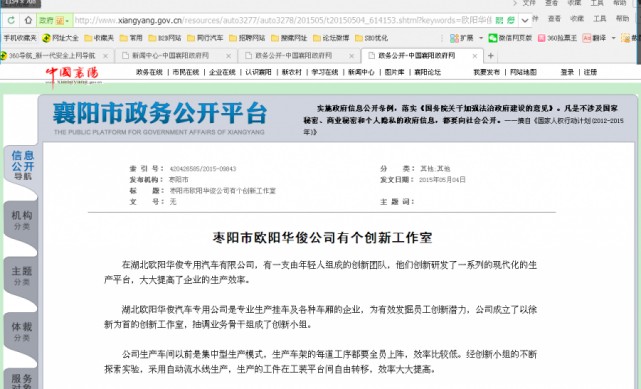Click the home page icon

click(28, 20)
